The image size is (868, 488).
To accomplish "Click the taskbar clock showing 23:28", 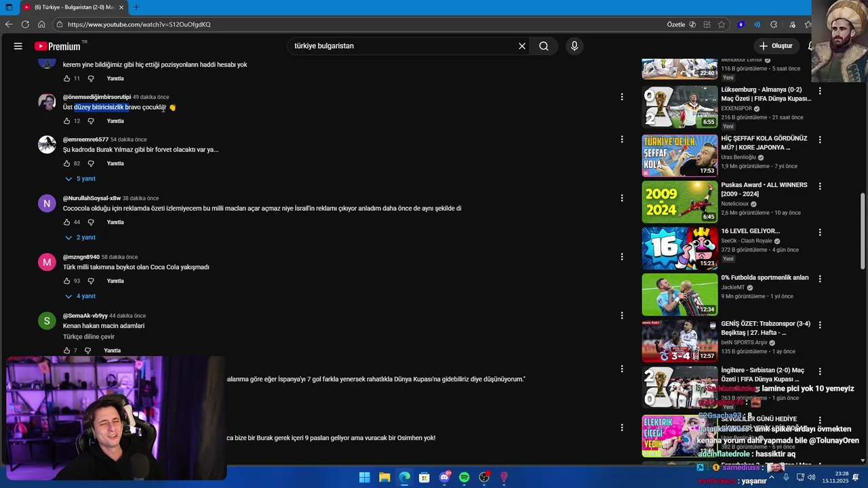I will click(835, 477).
